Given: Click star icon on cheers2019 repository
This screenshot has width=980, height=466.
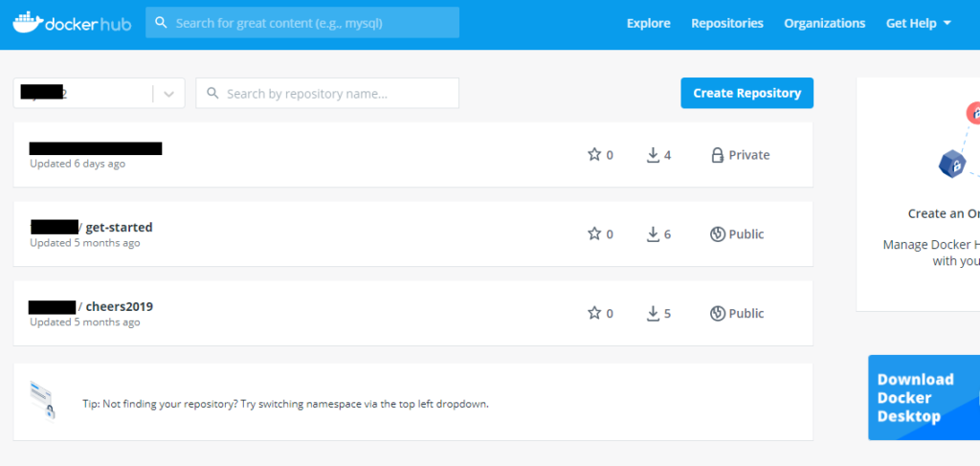Looking at the screenshot, I should tap(593, 313).
